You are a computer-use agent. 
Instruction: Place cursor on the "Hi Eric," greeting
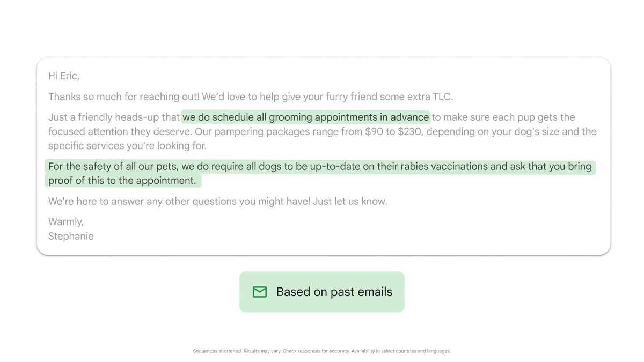(x=64, y=76)
